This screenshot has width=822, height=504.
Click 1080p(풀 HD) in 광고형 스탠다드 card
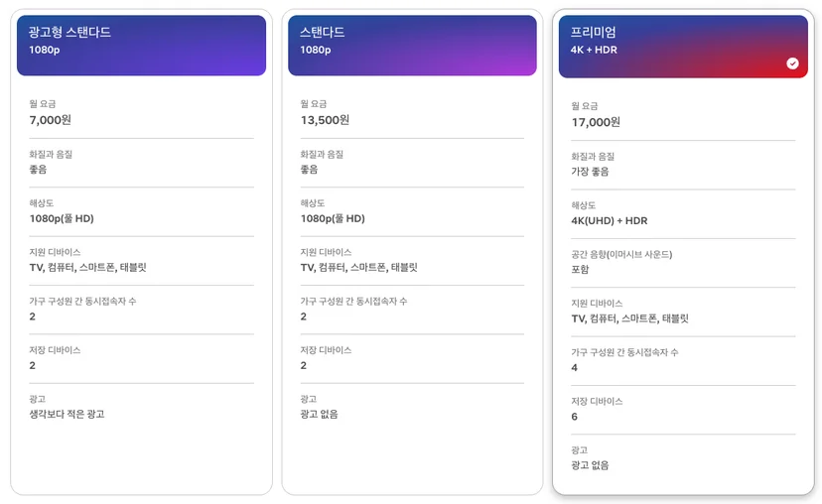pyautogui.click(x=62, y=218)
